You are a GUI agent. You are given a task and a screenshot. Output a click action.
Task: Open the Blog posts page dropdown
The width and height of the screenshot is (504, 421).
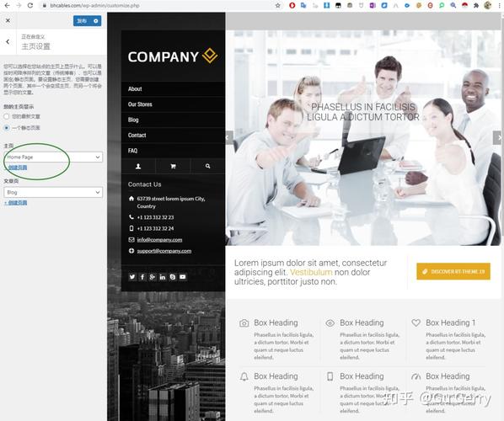click(53, 192)
